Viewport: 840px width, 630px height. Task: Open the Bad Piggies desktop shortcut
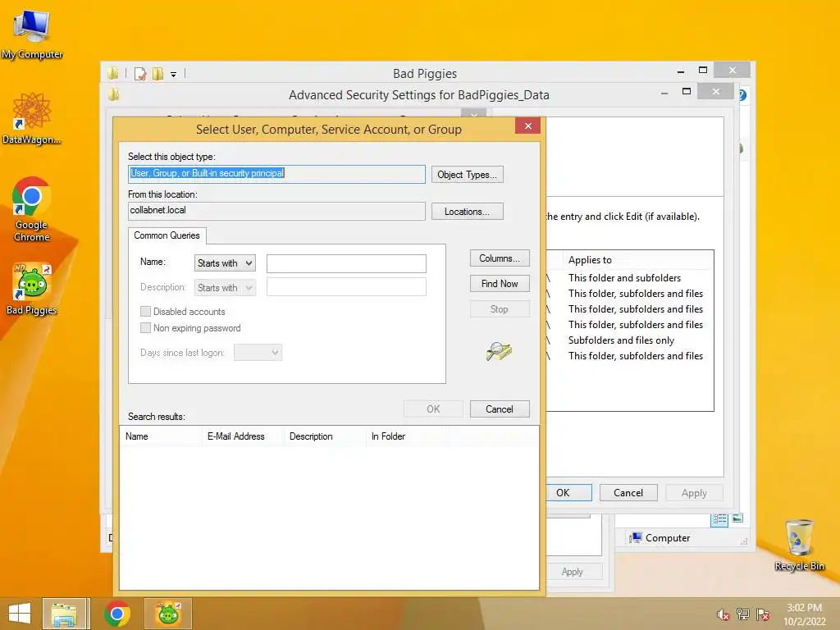pyautogui.click(x=32, y=289)
